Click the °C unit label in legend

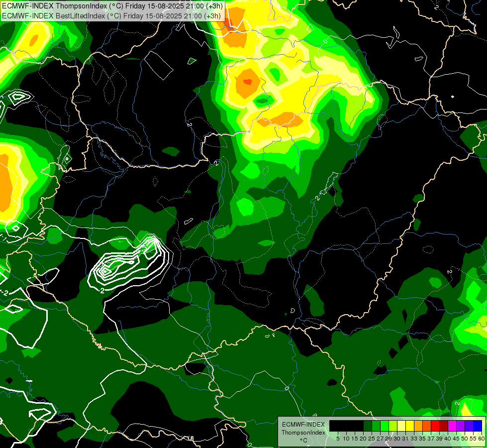[304, 440]
